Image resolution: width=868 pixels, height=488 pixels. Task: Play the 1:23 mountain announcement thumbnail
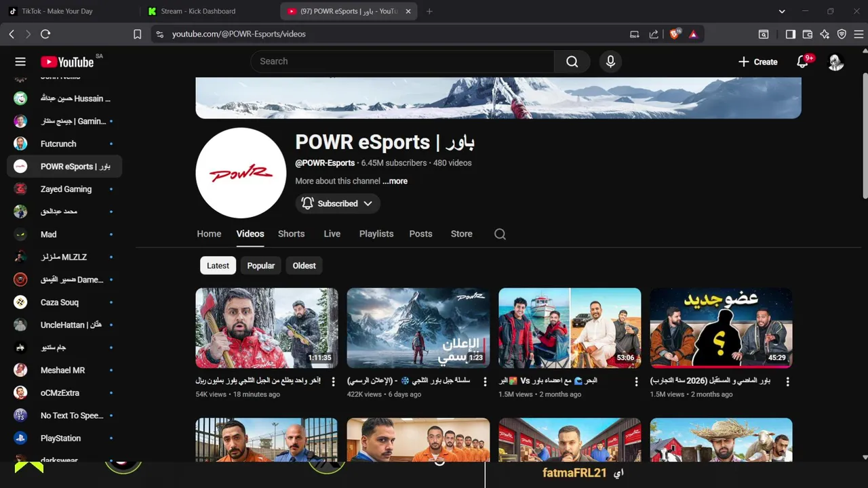click(418, 328)
